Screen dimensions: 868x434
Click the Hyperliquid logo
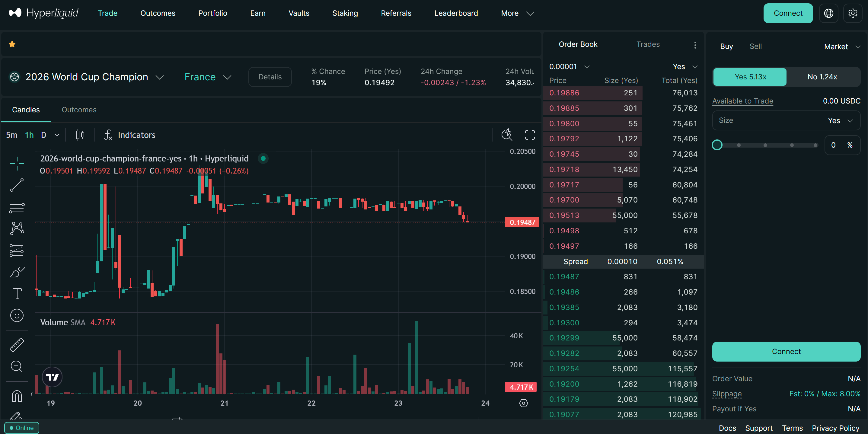43,13
